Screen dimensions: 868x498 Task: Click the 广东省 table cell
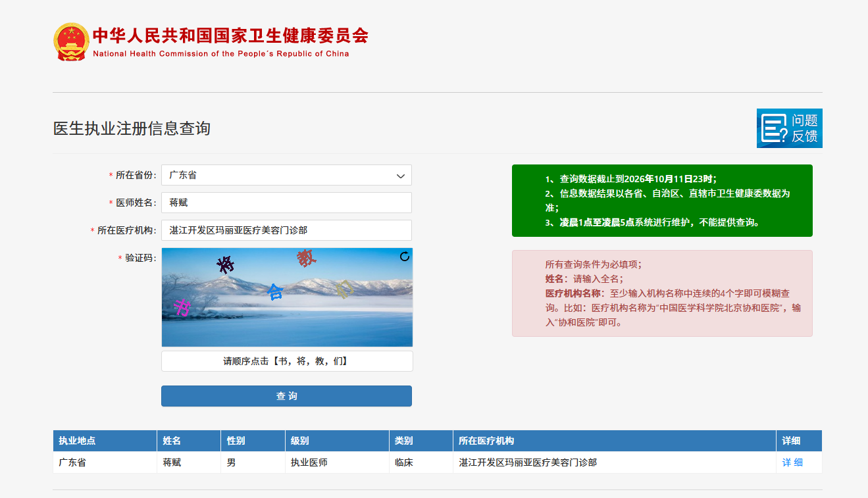[x=105, y=462]
